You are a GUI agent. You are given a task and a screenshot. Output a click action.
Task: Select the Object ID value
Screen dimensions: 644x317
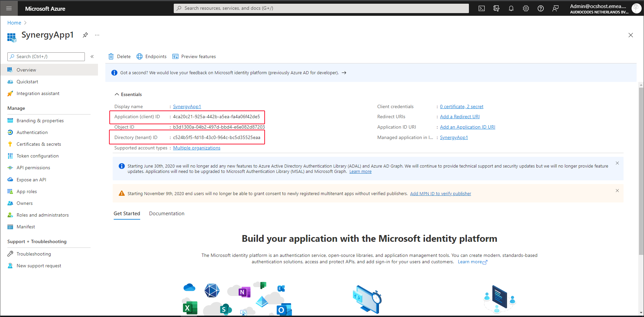(219, 127)
